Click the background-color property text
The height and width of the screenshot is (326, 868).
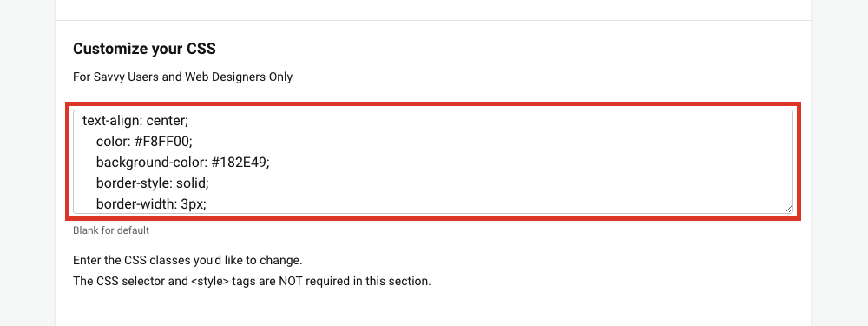tap(144, 163)
